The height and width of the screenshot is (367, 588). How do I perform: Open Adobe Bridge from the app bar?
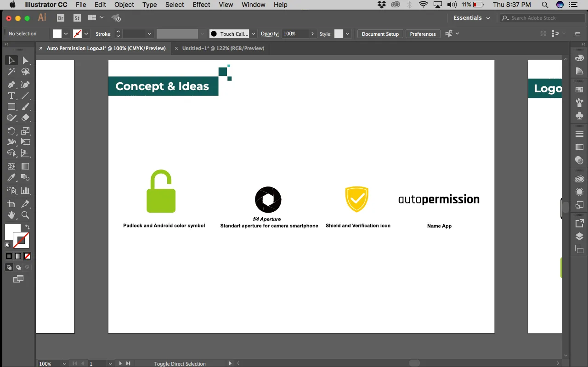pyautogui.click(x=61, y=18)
